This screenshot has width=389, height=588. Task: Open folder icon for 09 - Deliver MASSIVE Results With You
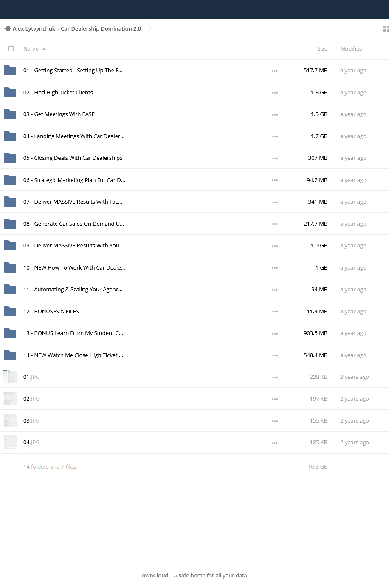coord(10,246)
